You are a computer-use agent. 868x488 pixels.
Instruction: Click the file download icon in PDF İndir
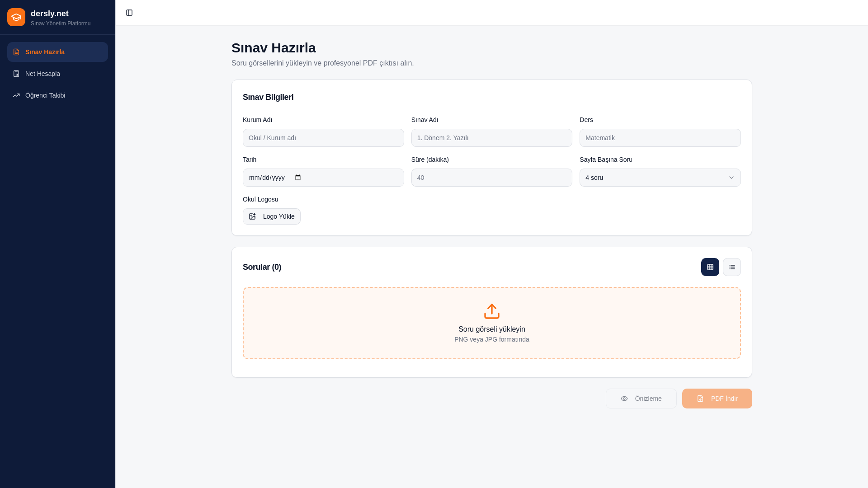point(700,399)
